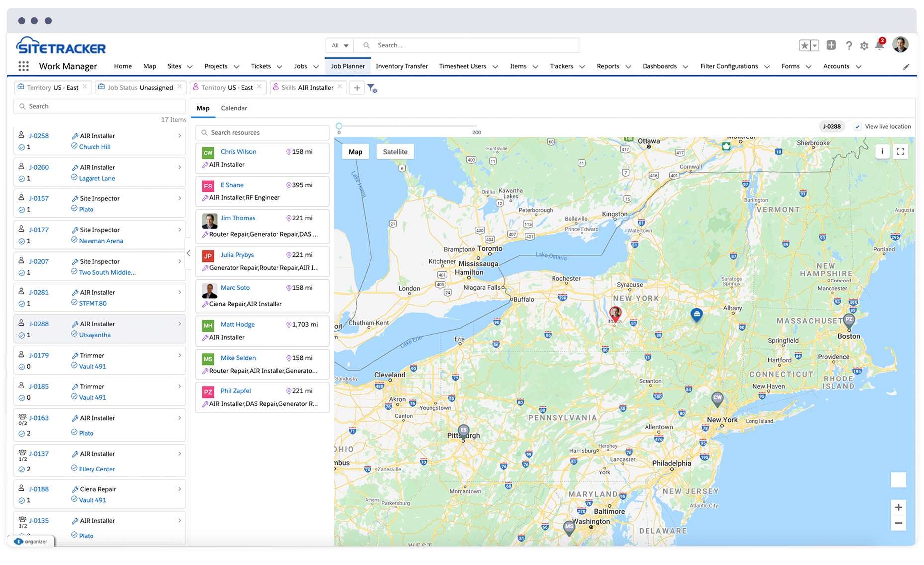The height and width of the screenshot is (565, 924).
Task: Toggle the View live location checkbox
Action: click(x=858, y=127)
